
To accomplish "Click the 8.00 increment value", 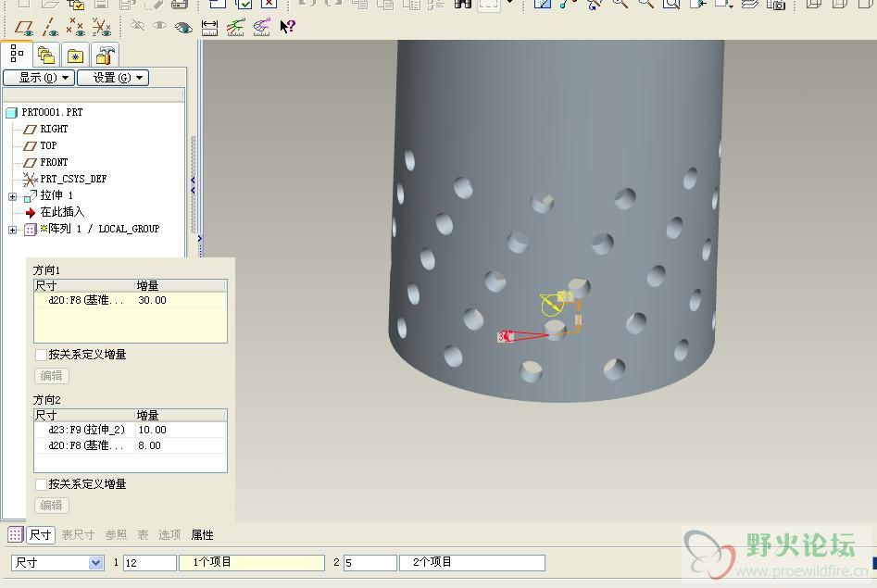I will (149, 445).
